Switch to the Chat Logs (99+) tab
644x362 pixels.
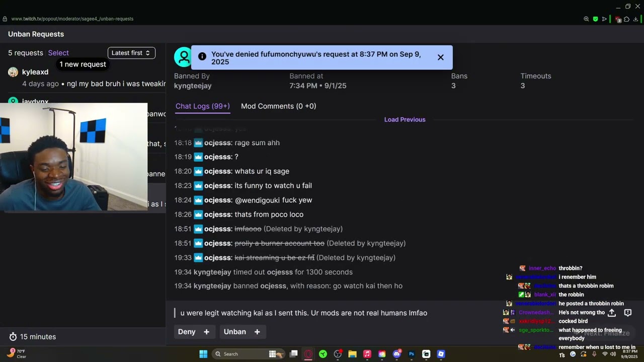[x=203, y=106]
